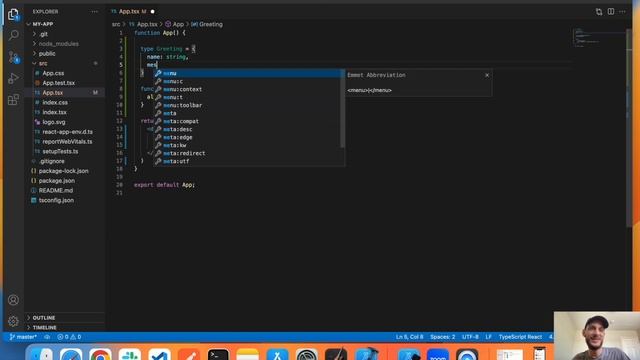The width and height of the screenshot is (640, 360).
Task: Expand the .git folder
Action: click(65, 34)
